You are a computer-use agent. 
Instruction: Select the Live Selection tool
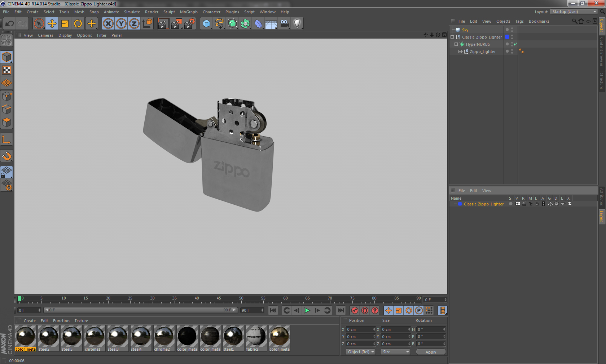39,24
